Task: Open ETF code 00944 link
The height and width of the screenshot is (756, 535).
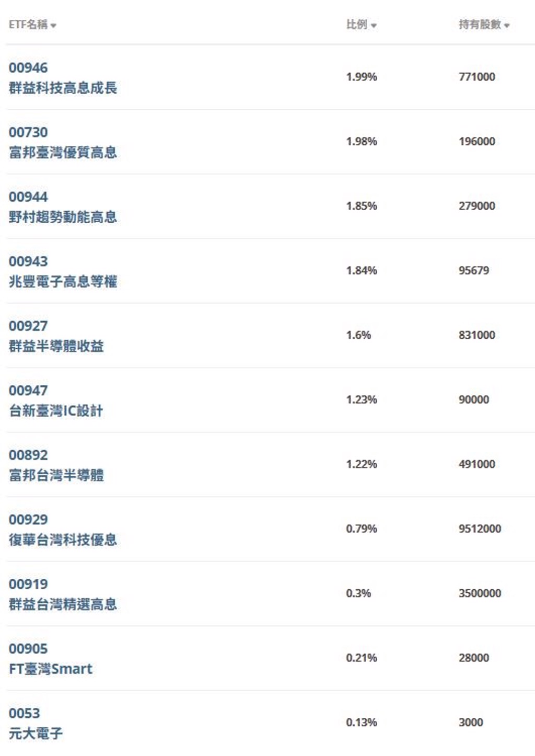Action: pos(28,197)
